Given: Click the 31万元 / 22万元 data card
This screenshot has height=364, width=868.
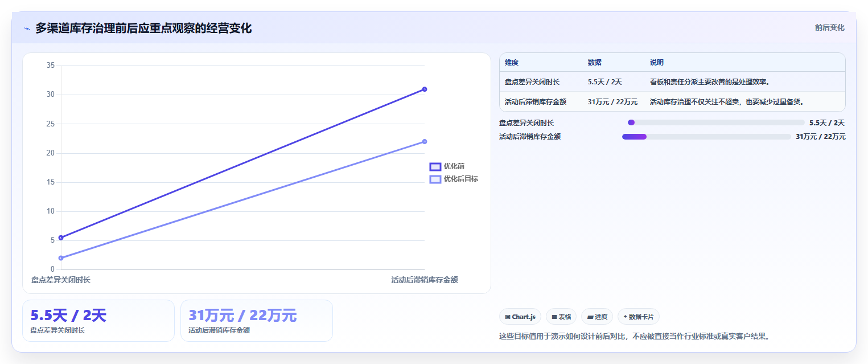Looking at the screenshot, I should [x=257, y=321].
